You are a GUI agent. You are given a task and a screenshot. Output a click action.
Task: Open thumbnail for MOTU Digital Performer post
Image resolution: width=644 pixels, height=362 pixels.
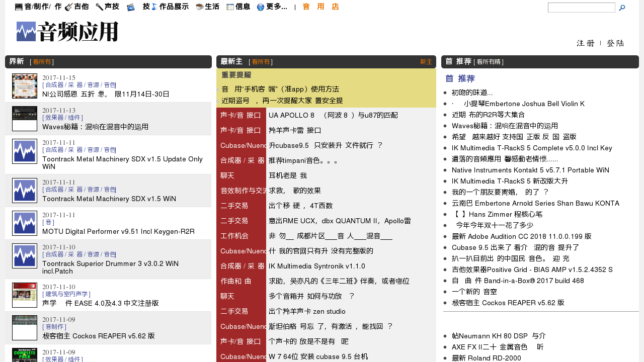[x=25, y=223]
